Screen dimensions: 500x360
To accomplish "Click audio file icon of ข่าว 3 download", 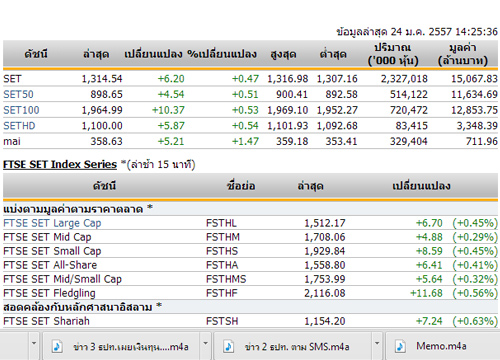I will [57, 347].
